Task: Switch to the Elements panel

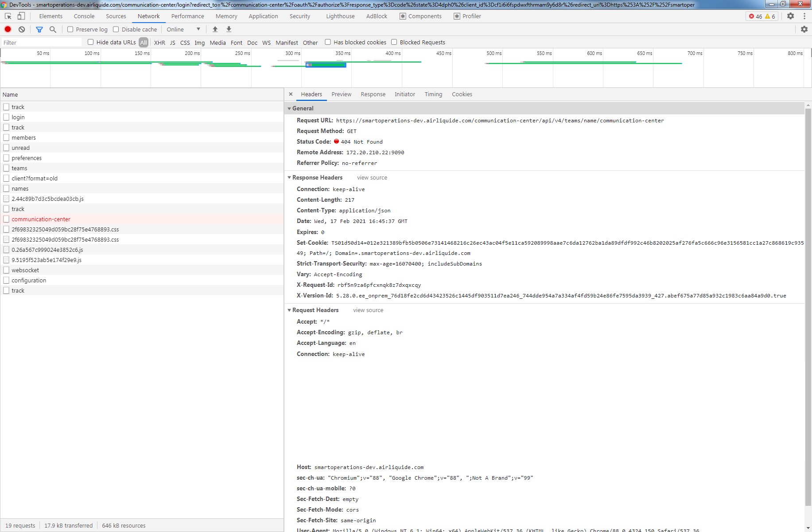Action: coord(51,16)
